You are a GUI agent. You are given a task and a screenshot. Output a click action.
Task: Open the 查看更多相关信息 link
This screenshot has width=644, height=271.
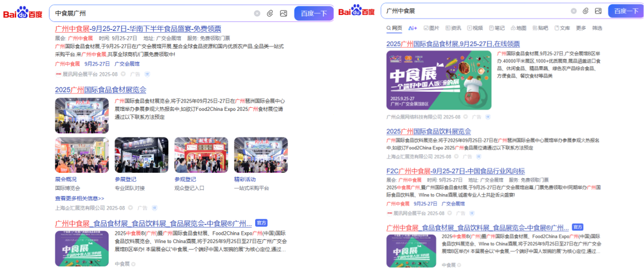79,198
